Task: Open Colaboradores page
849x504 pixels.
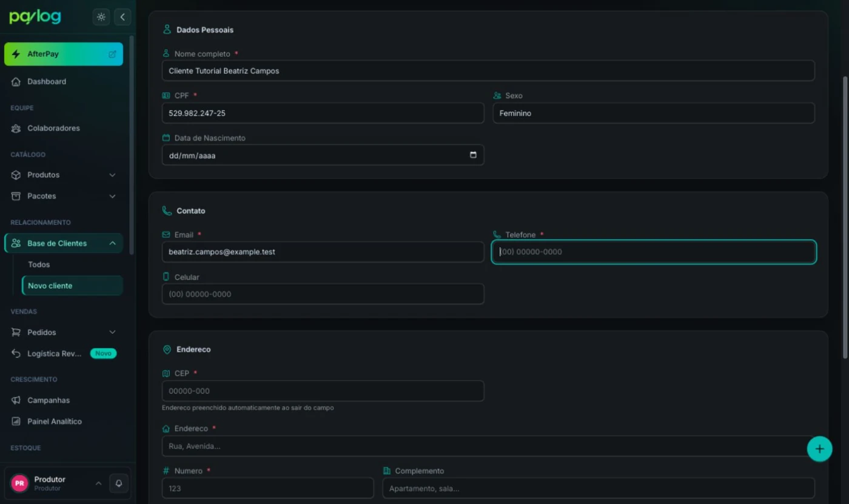Action: click(64, 129)
